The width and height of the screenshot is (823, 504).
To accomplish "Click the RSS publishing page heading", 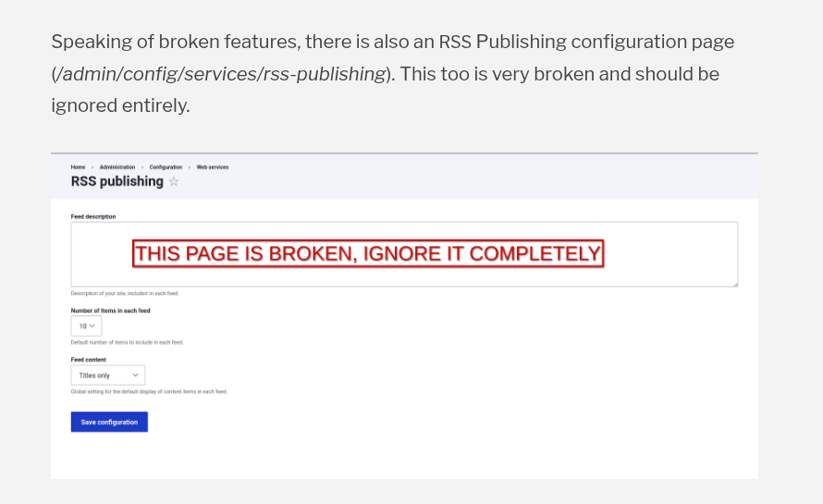I will (117, 181).
